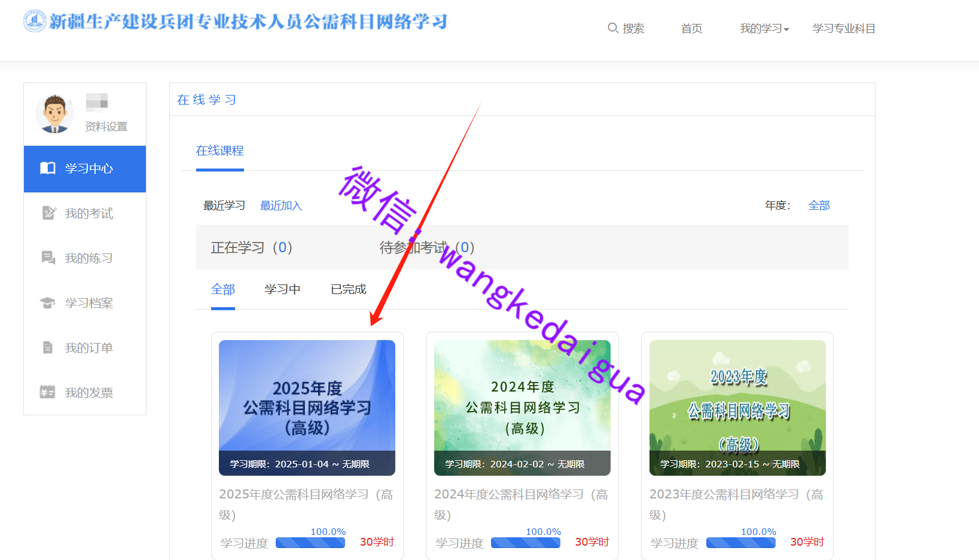The height and width of the screenshot is (560, 979).
Task: Sort courses by 最近加入
Action: pos(280,206)
